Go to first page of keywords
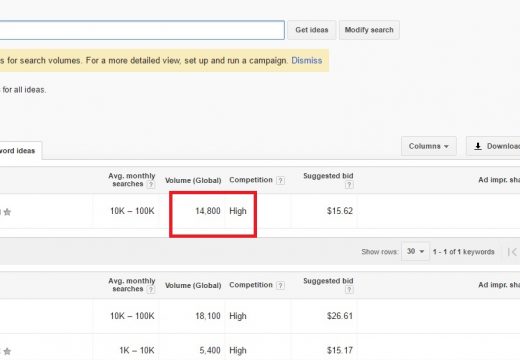 (x=512, y=252)
